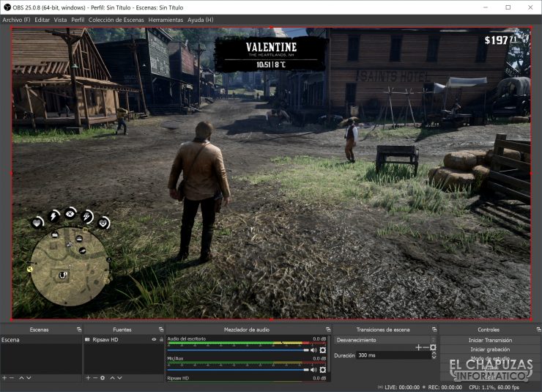Remove configurable transition minus icon
This screenshot has width=542, height=392.
point(426,347)
